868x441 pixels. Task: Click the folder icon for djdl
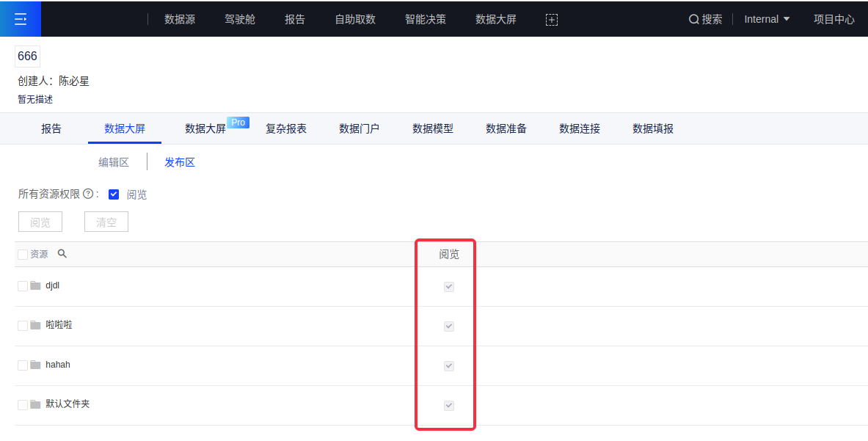click(x=35, y=285)
